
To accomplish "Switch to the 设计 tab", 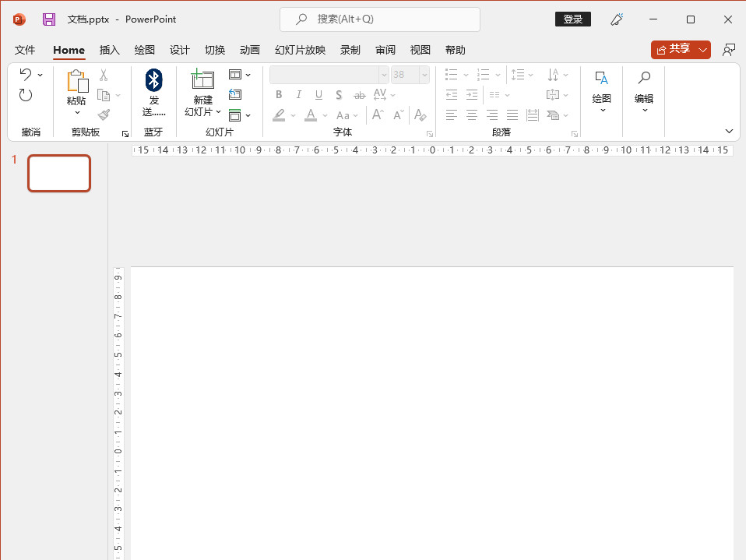I will (180, 50).
